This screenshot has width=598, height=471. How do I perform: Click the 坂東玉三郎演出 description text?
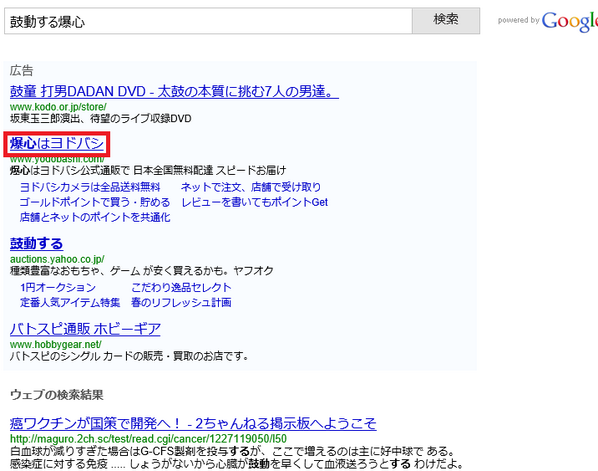click(x=101, y=119)
